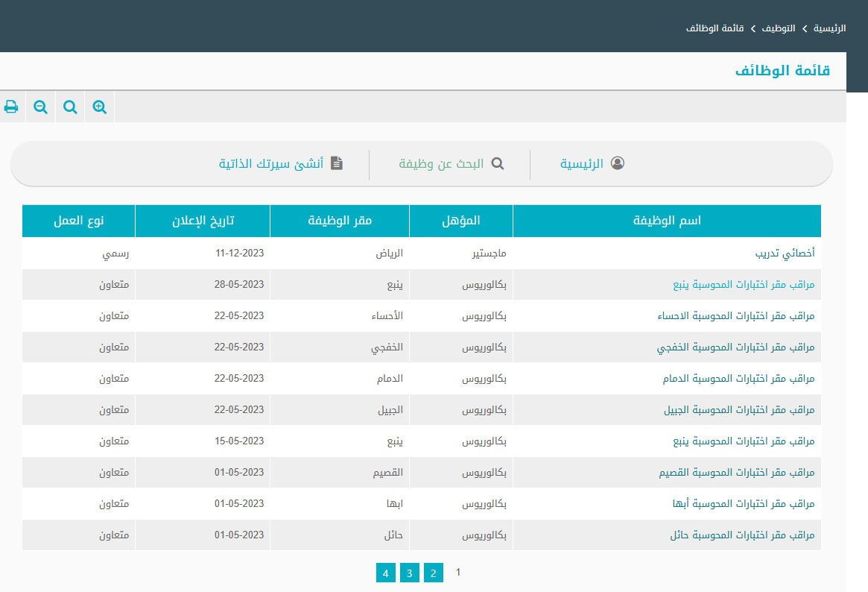Click the zoom out magnifier icon
Screen dimensions: 868x592
coord(41,107)
